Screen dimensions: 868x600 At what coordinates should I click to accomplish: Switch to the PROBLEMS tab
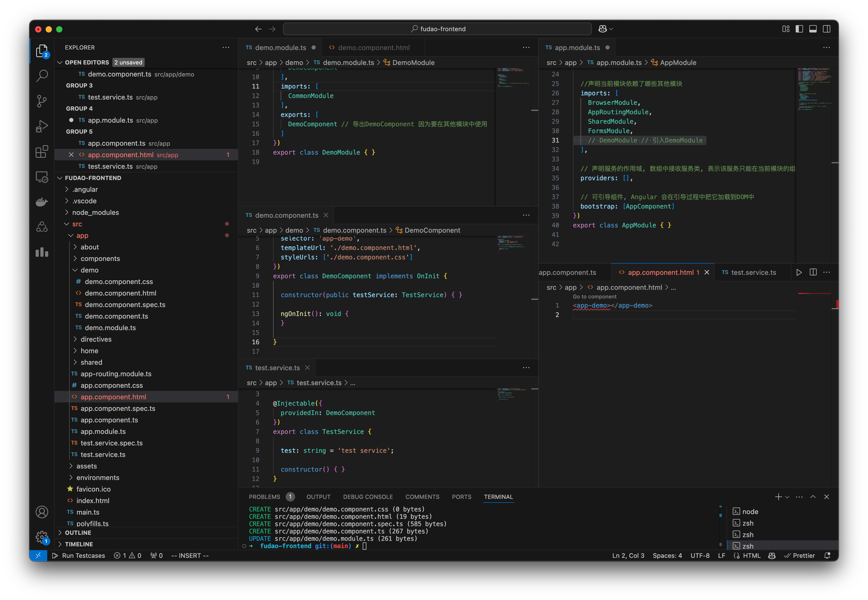[x=265, y=497]
